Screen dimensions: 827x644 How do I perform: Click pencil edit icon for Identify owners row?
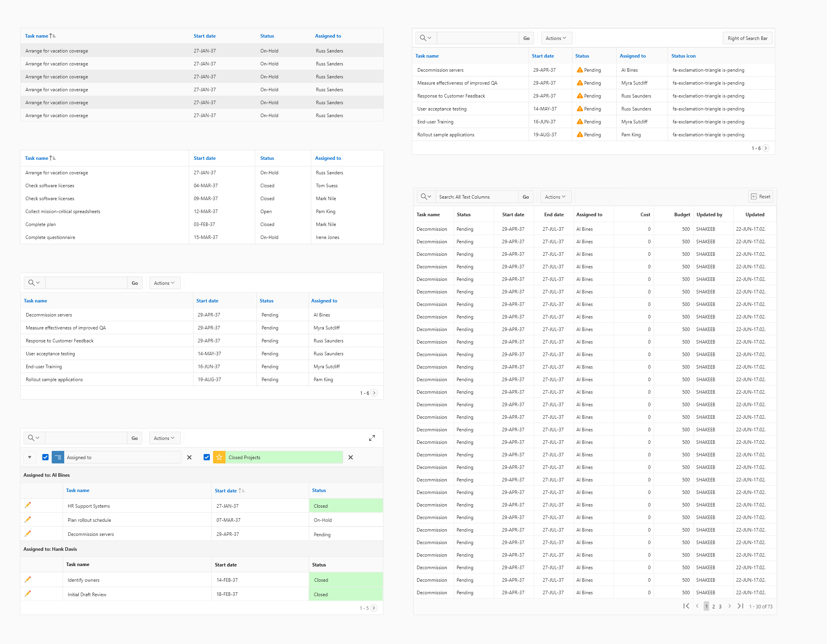28,579
